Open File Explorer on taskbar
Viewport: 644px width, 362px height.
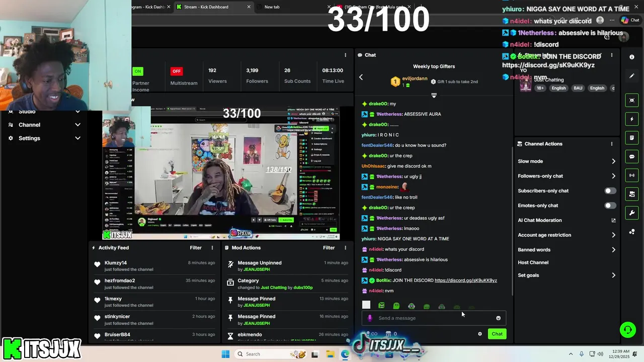330,354
